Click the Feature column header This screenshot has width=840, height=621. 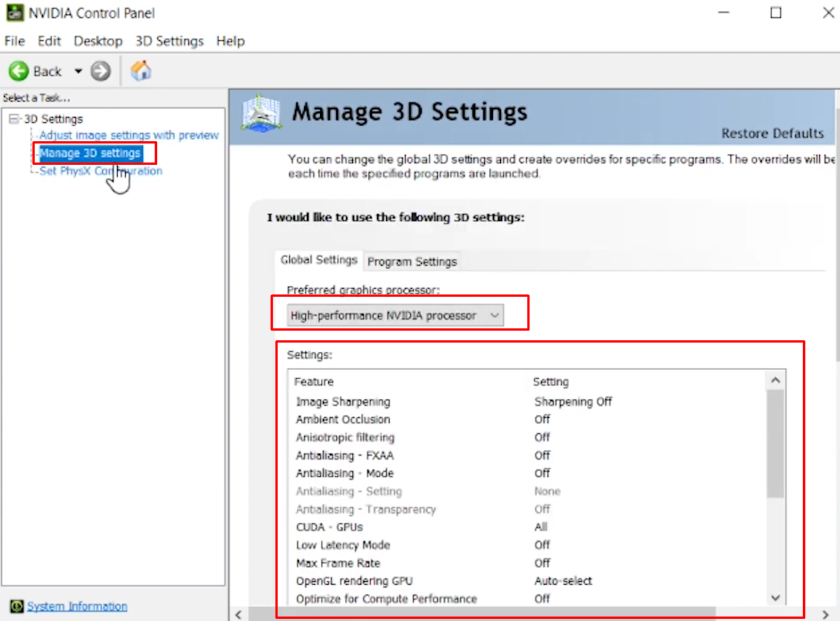pyautogui.click(x=314, y=382)
